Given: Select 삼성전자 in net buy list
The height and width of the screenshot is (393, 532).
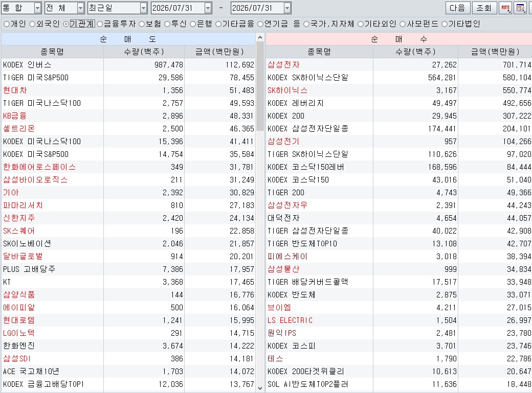Looking at the screenshot, I should point(399,65).
